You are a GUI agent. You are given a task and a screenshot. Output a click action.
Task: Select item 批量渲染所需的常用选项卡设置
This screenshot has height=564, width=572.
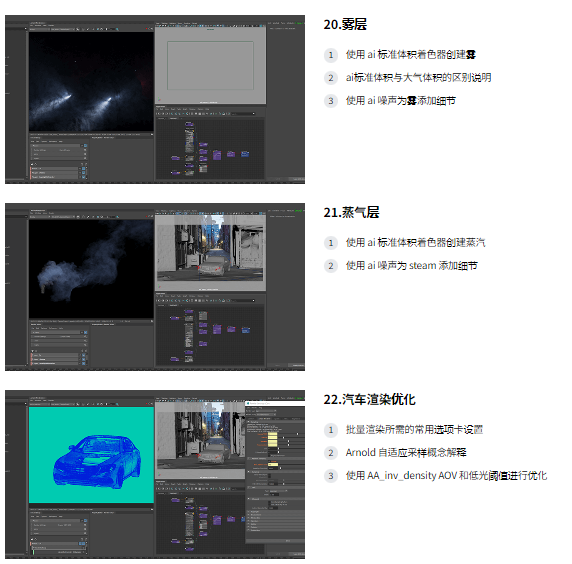click(414, 430)
